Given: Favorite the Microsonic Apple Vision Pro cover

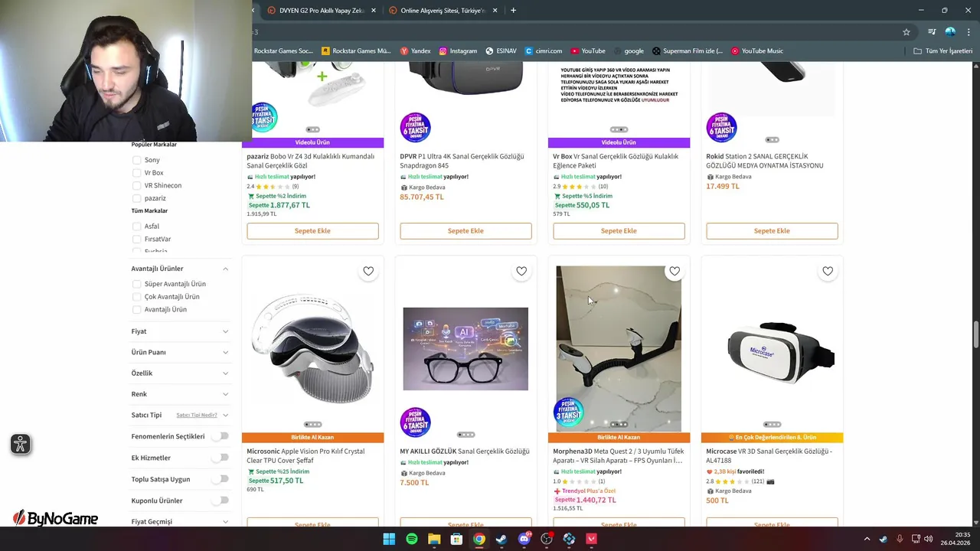Looking at the screenshot, I should tap(368, 271).
